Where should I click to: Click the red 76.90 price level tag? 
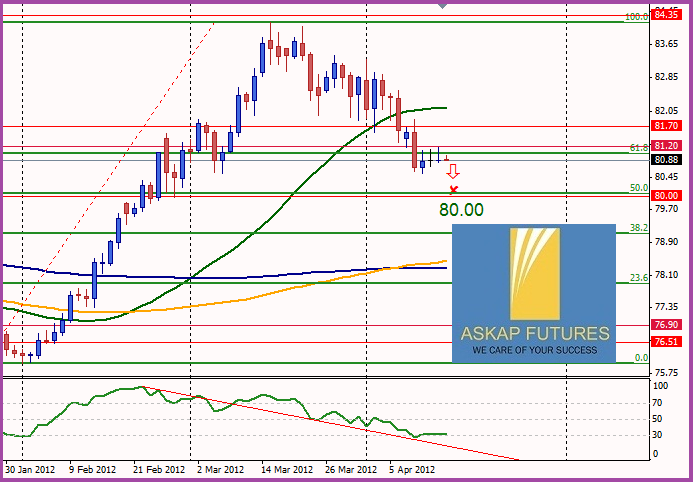(x=666, y=325)
